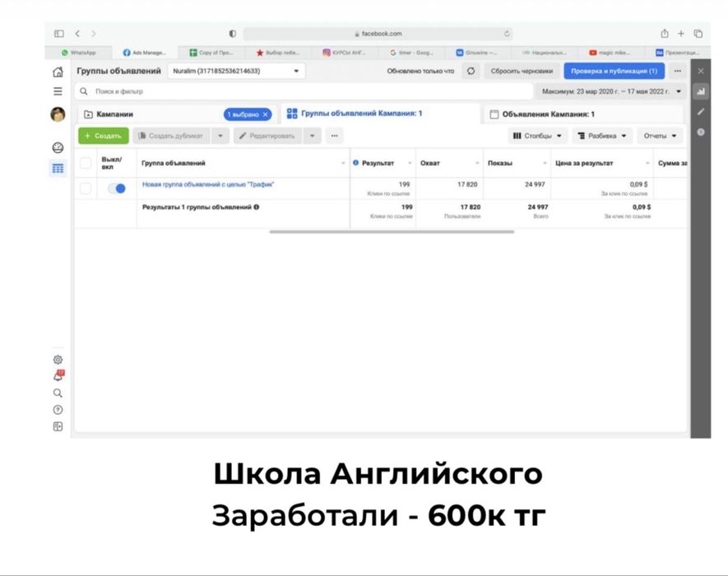
Task: Switch to Группы объявлений Кампания: 1 tab
Action: 381,114
